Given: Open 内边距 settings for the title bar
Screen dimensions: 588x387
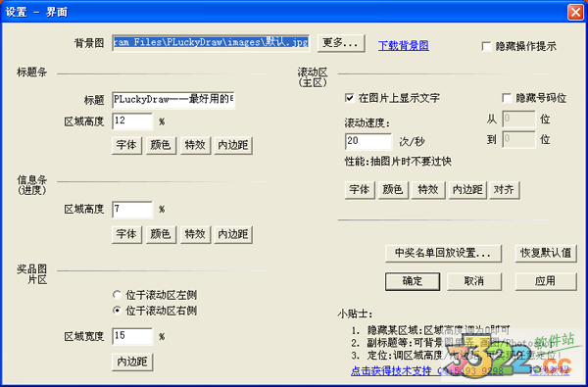Looking at the screenshot, I should coord(233,145).
